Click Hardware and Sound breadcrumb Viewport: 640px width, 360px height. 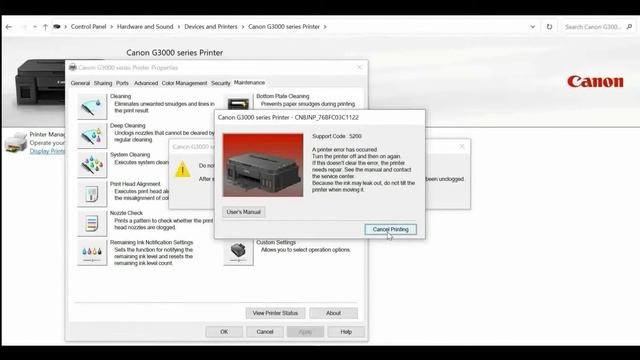[x=145, y=27]
